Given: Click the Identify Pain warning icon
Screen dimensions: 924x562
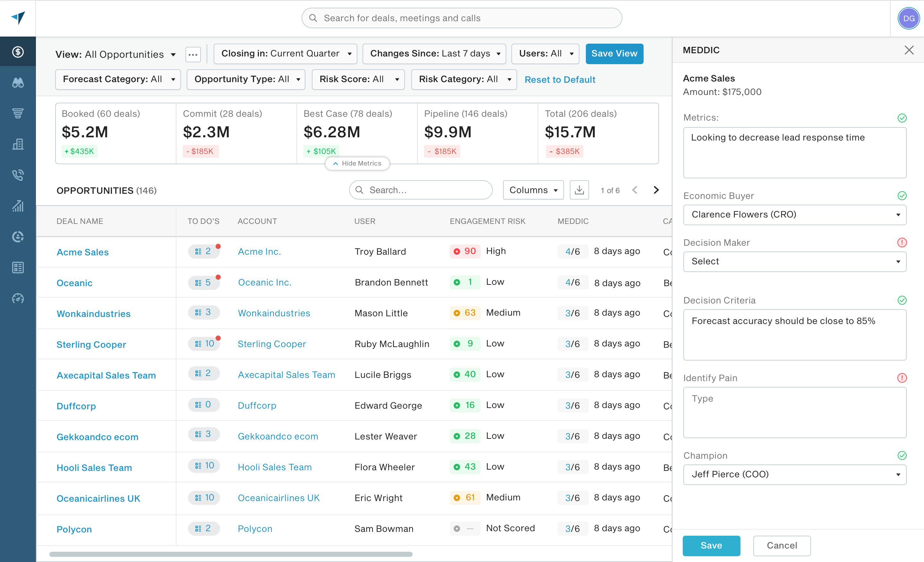Looking at the screenshot, I should coord(902,378).
